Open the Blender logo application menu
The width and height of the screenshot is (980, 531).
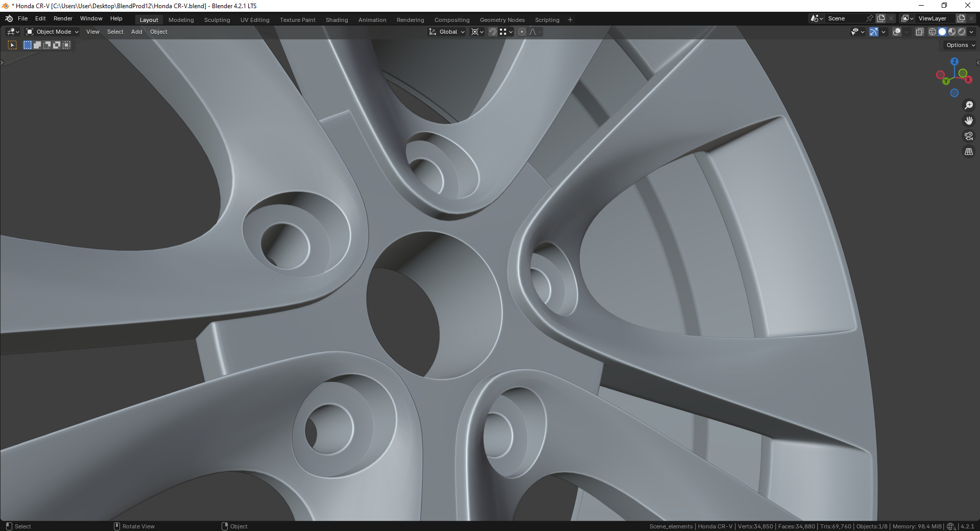(9, 18)
